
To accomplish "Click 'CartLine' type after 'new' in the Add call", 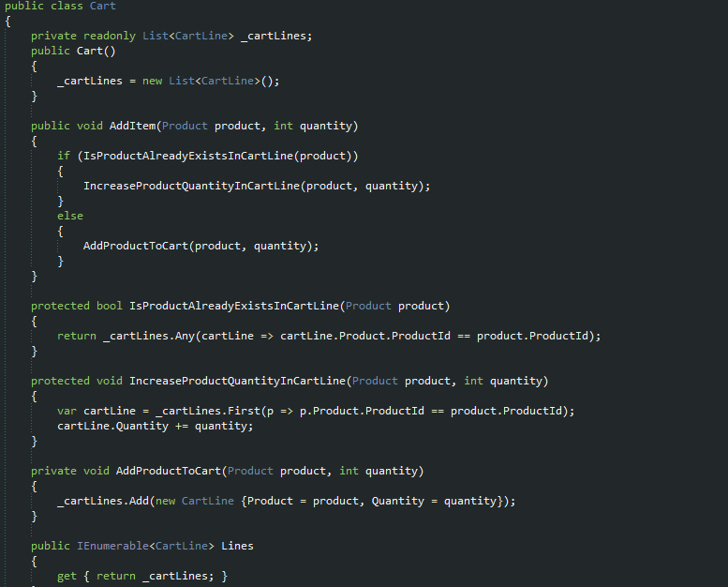I will coord(208,501).
